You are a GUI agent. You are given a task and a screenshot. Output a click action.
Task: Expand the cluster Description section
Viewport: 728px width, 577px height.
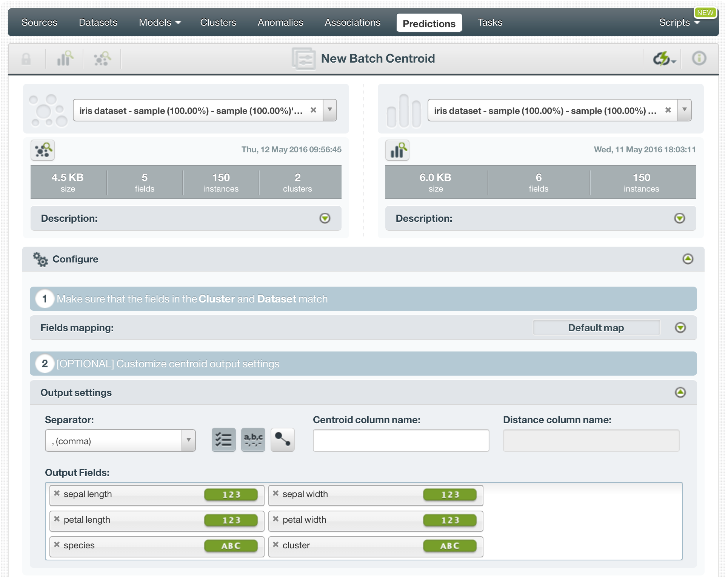coord(325,218)
